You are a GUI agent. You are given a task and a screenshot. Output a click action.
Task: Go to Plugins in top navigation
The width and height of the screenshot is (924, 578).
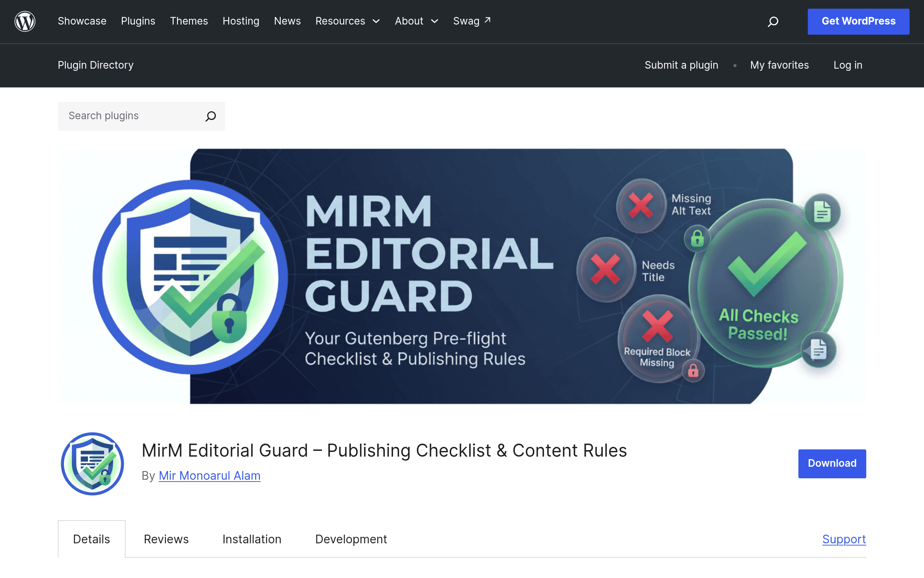point(138,21)
